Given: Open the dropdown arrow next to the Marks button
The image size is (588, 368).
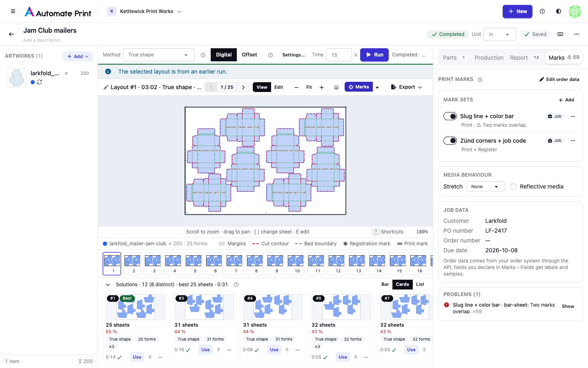Looking at the screenshot, I should point(377,87).
